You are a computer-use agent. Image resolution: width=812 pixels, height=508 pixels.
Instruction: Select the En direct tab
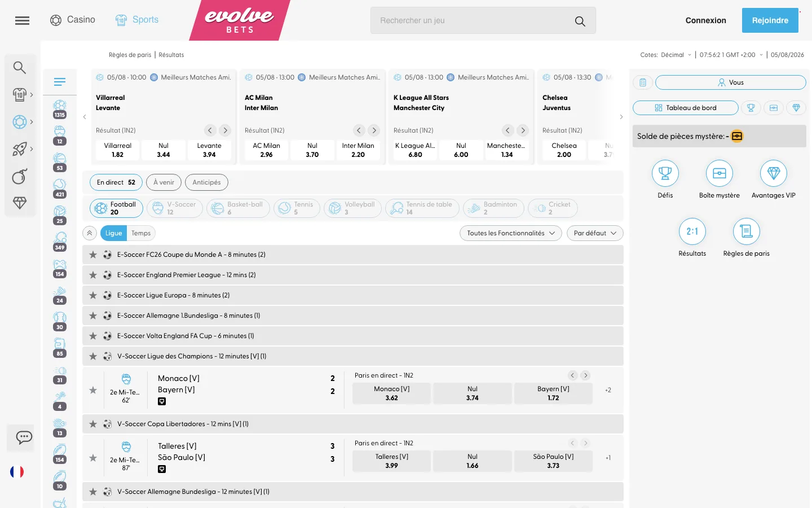coord(116,182)
